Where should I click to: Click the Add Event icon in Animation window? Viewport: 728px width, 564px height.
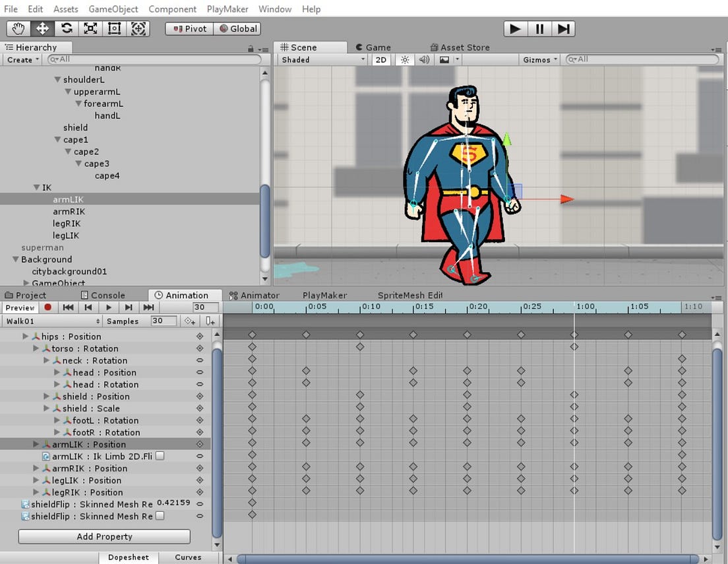[210, 321]
